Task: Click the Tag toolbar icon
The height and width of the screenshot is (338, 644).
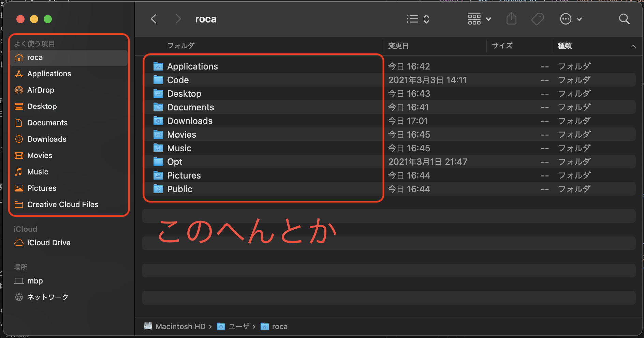Action: [x=538, y=19]
